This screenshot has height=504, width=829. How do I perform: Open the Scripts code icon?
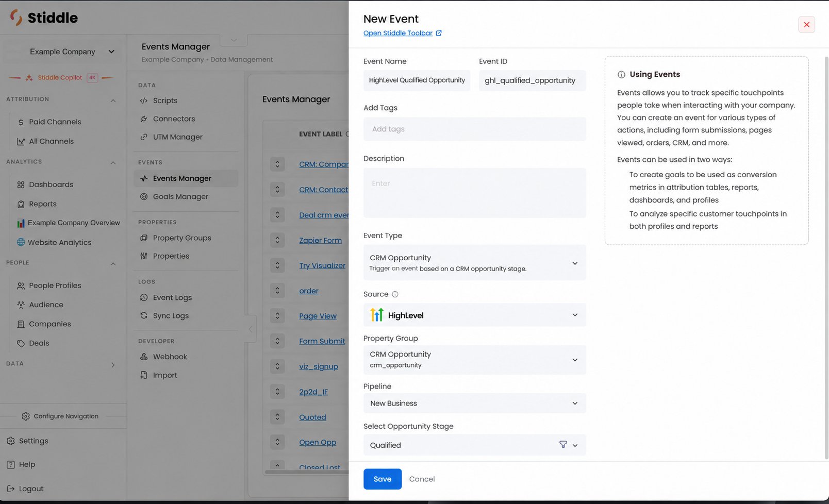(x=144, y=100)
